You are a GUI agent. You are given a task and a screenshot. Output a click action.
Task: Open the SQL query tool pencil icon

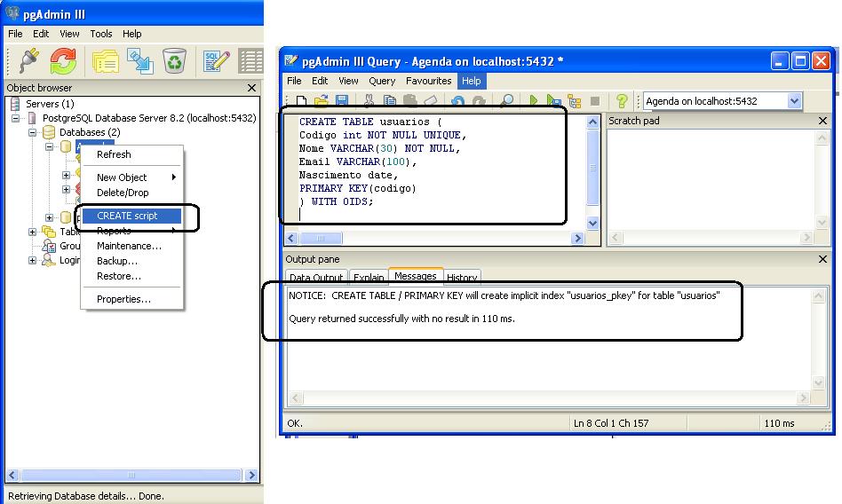(217, 61)
